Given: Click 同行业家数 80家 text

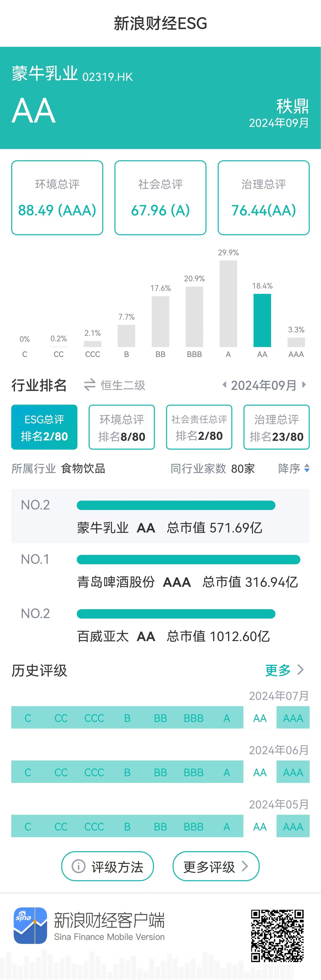Looking at the screenshot, I should [x=213, y=468].
